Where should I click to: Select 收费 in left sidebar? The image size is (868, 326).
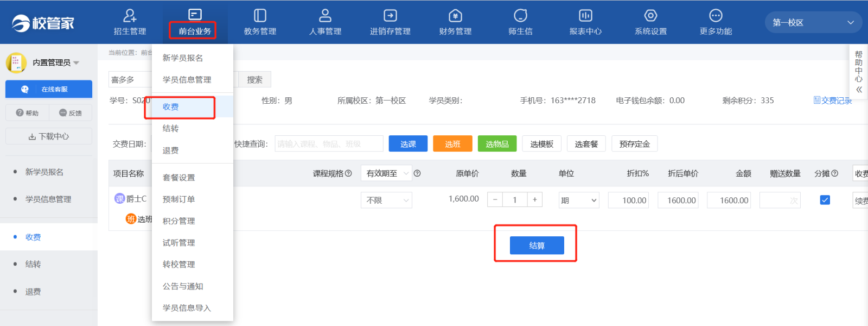[49, 237]
